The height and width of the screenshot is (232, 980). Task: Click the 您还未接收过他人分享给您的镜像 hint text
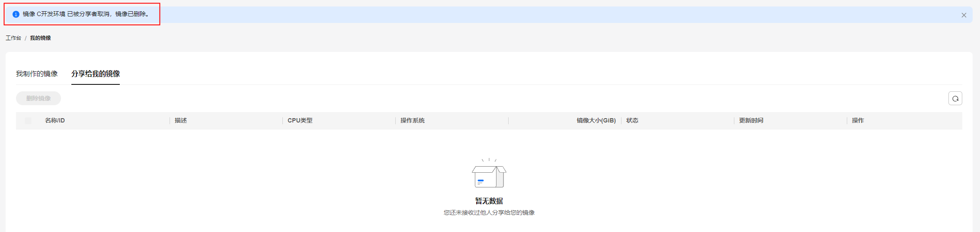[x=489, y=213]
